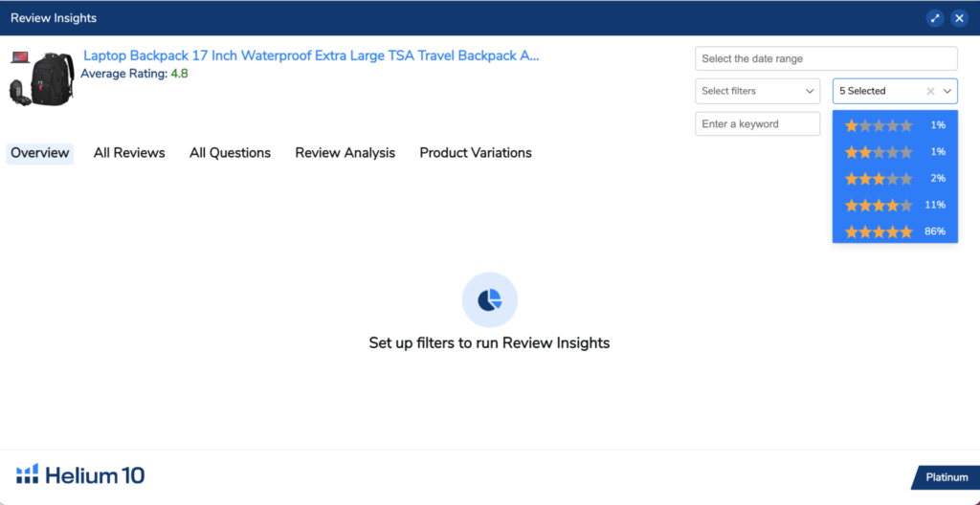The image size is (980, 505).
Task: Clear the 5 Selected star filters
Action: 930,91
